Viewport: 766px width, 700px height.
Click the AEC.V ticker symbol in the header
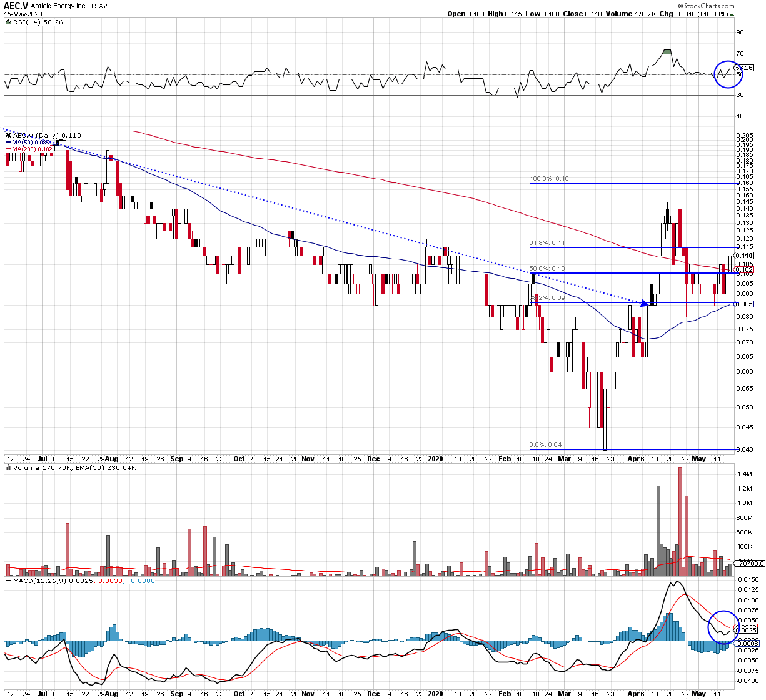pyautogui.click(x=16, y=6)
